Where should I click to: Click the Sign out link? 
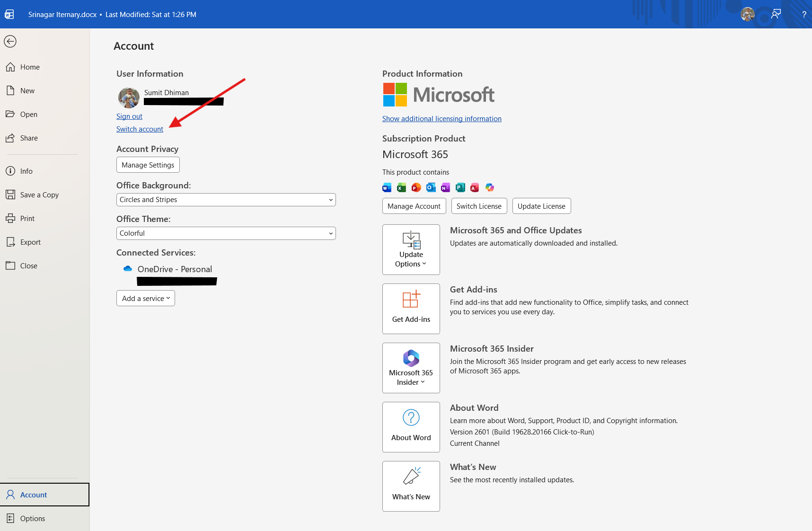coord(129,116)
